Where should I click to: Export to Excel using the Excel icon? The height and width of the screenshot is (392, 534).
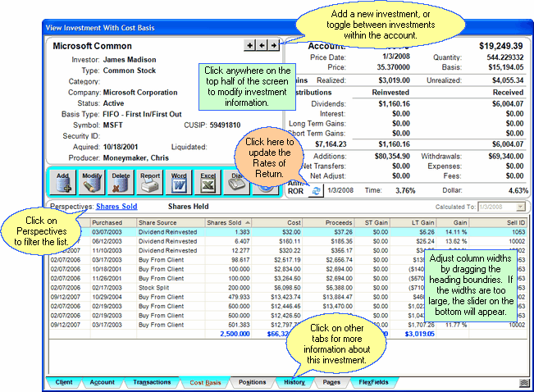(x=207, y=181)
